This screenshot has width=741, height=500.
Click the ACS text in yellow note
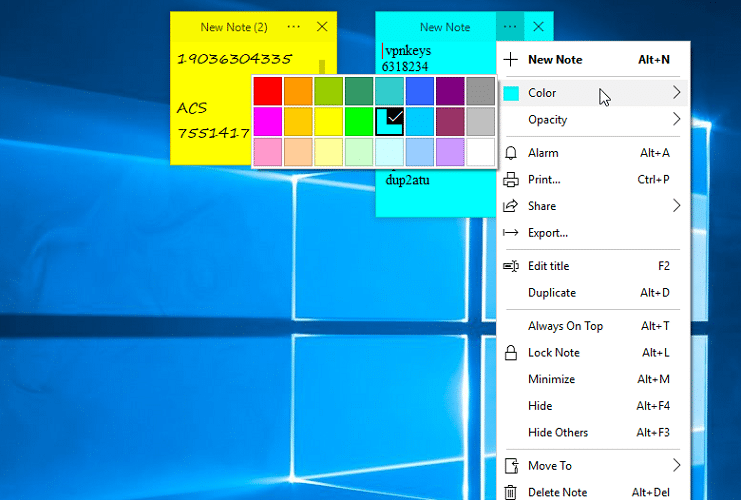pos(192,108)
